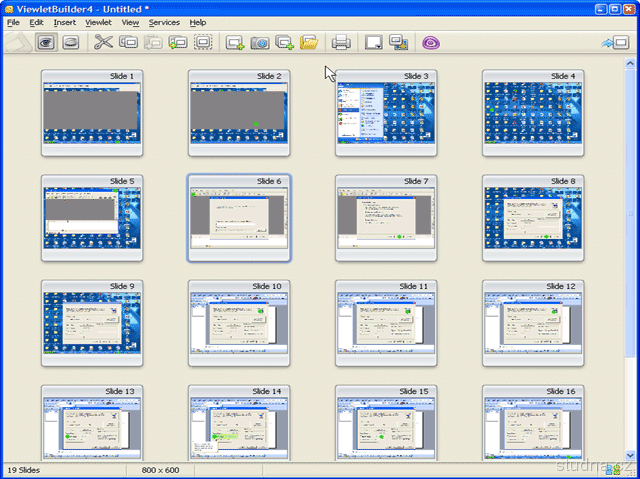Open the File menu

pyautogui.click(x=13, y=22)
